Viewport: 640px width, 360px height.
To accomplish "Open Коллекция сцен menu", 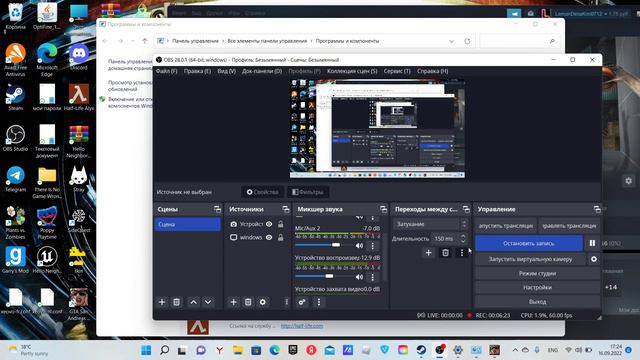I will tap(352, 71).
